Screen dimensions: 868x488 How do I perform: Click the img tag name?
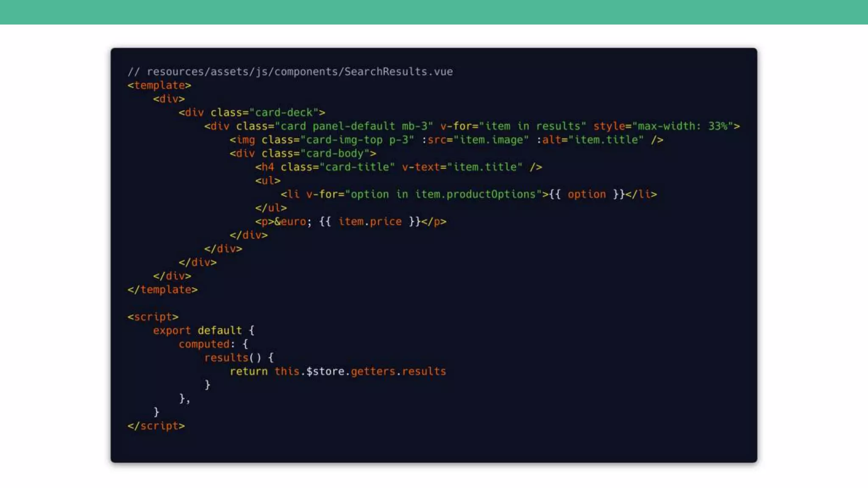click(245, 140)
